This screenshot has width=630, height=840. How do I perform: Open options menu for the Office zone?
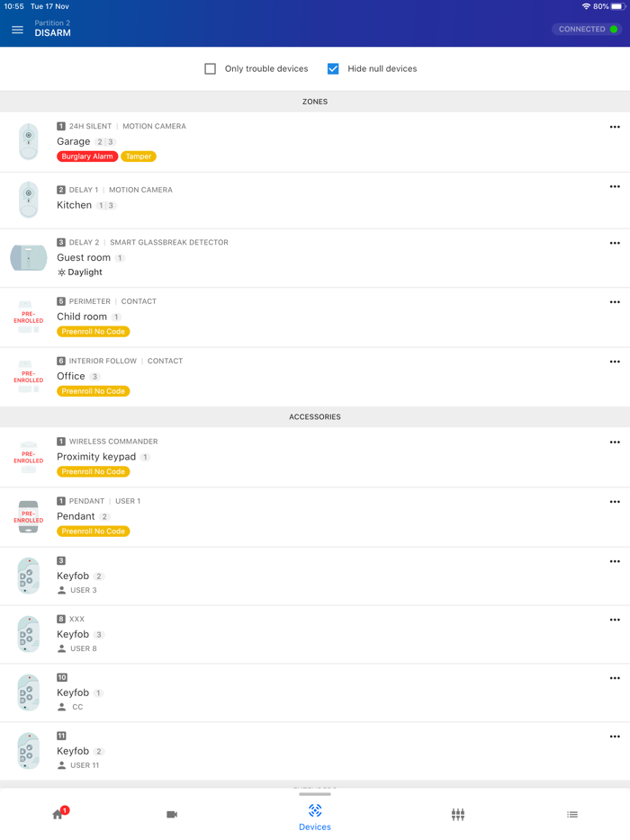(615, 362)
